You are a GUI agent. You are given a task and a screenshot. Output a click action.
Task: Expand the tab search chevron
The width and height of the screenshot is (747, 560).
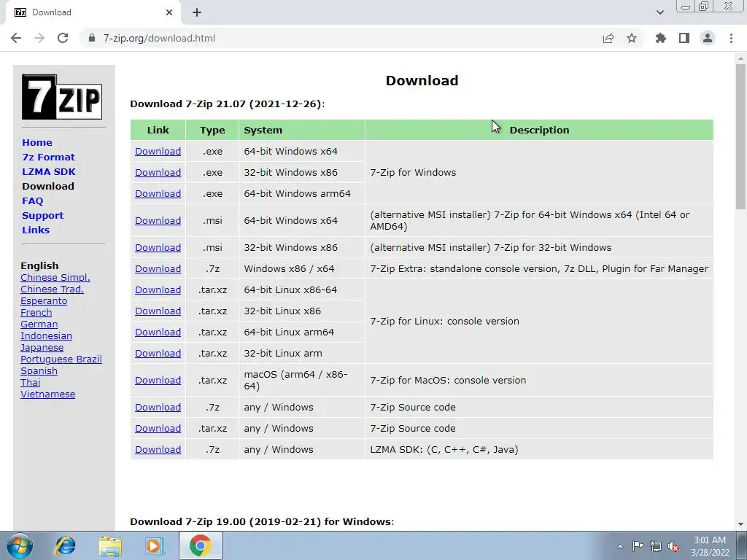(x=659, y=12)
